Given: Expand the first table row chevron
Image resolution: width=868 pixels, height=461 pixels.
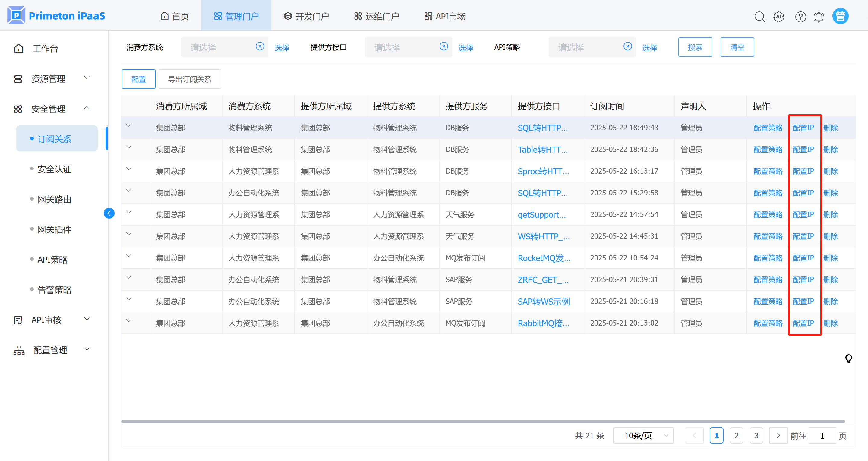Looking at the screenshot, I should point(129,126).
